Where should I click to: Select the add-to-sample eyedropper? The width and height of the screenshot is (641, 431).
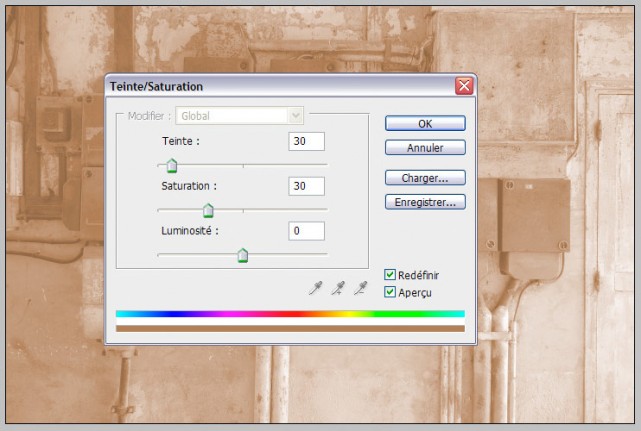[x=338, y=288]
